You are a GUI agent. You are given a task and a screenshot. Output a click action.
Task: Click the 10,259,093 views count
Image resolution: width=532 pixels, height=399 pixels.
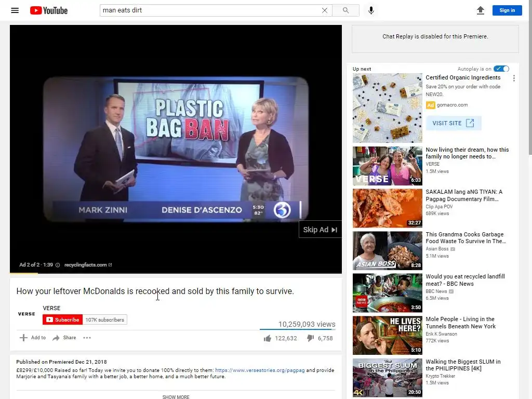coord(307,324)
